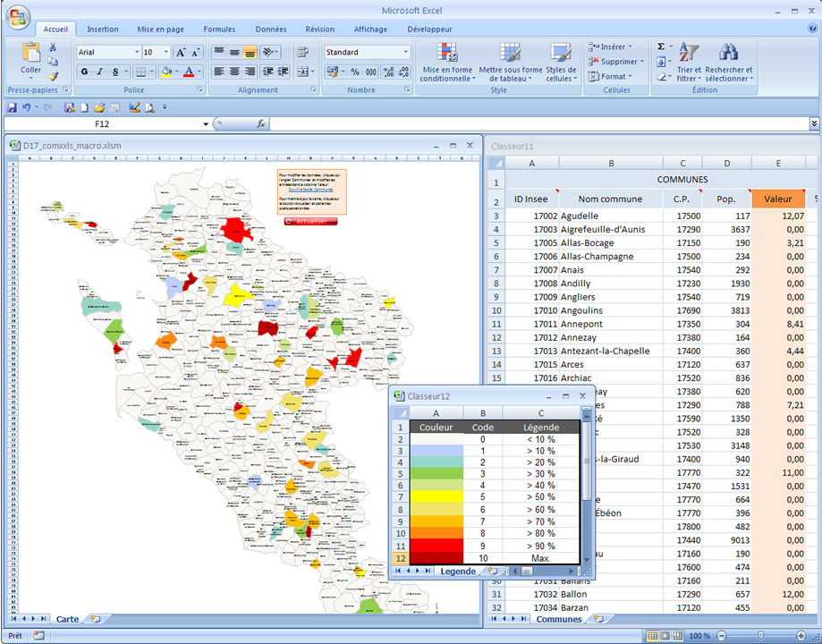822x644 pixels.
Task: Click the zoom in plus button
Action: (801, 636)
